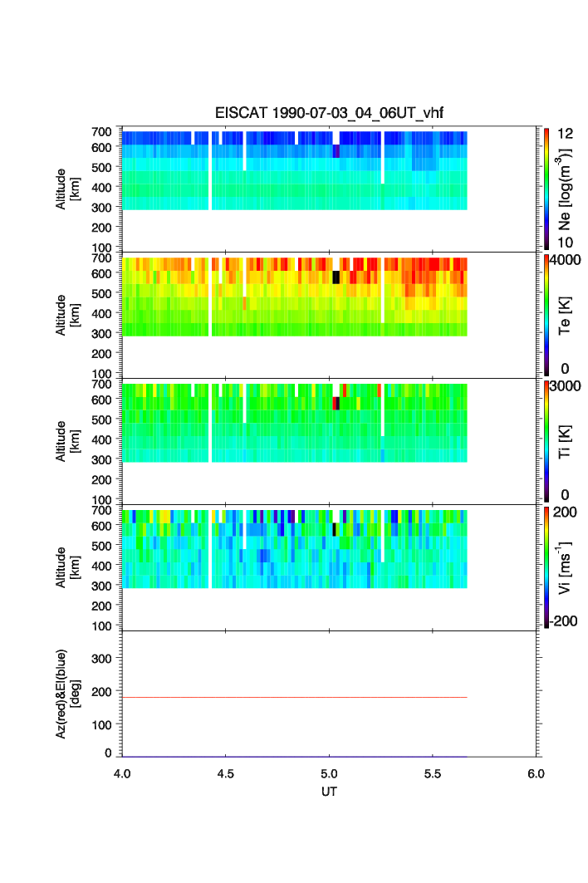The height and width of the screenshot is (883, 588).
Task: Click the Altitude [km] label of Te panel
Action: (x=67, y=316)
